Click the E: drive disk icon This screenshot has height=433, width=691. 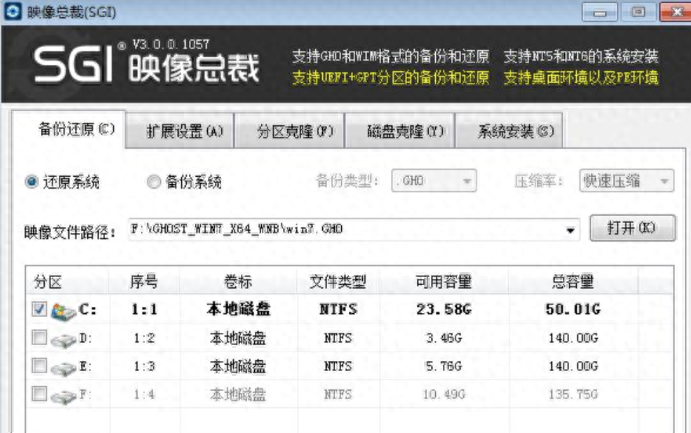(x=63, y=368)
